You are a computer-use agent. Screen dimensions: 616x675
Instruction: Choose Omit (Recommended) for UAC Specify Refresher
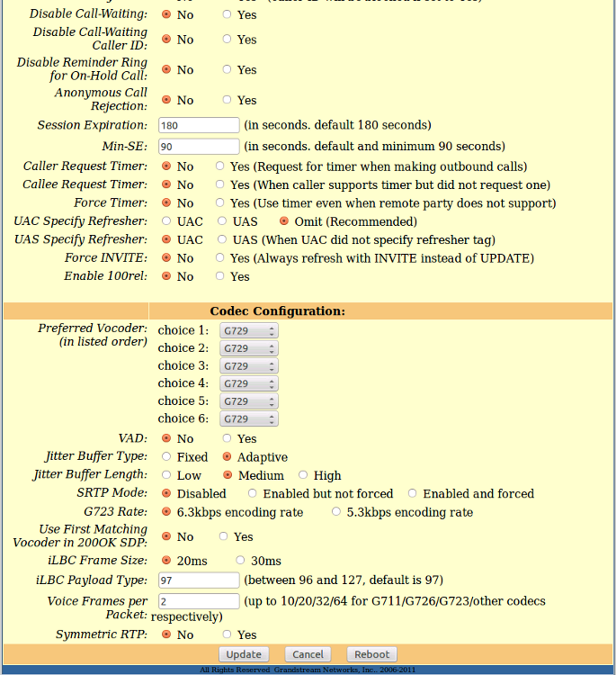[x=284, y=220]
